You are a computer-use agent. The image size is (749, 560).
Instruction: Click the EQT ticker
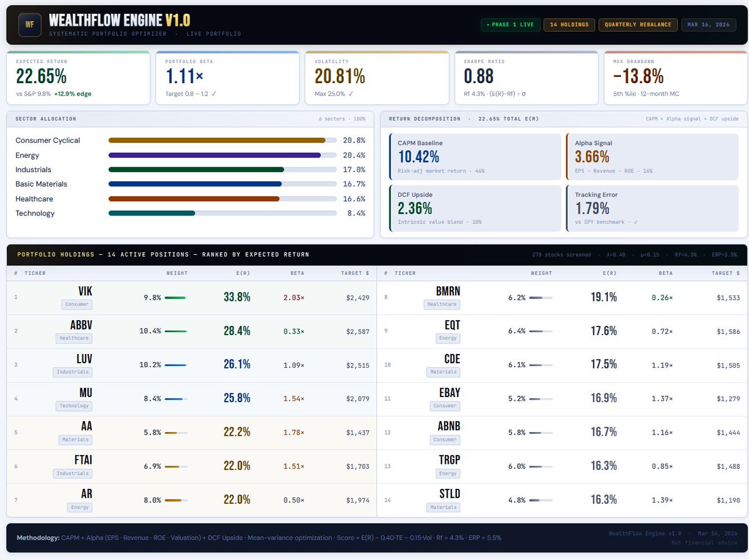pos(451,325)
